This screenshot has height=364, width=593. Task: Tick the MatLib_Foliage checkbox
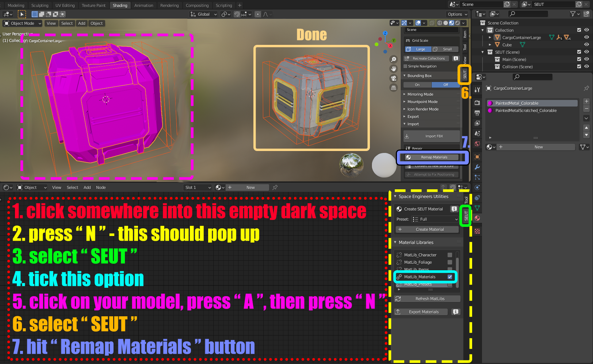[x=450, y=262]
